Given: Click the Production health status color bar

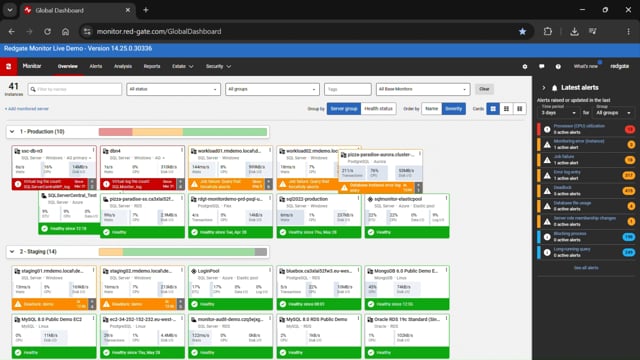Looking at the screenshot, I should pyautogui.click(x=183, y=132).
